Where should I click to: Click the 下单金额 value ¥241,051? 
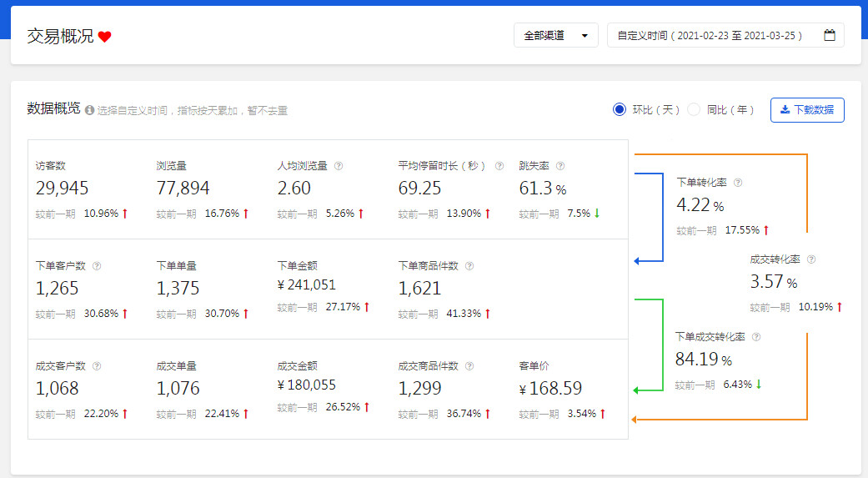(307, 284)
